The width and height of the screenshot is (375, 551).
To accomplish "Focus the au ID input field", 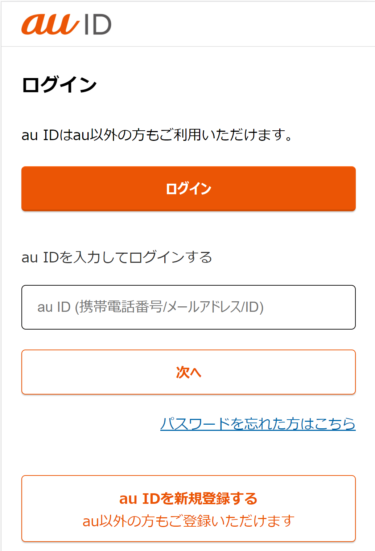I will click(188, 307).
